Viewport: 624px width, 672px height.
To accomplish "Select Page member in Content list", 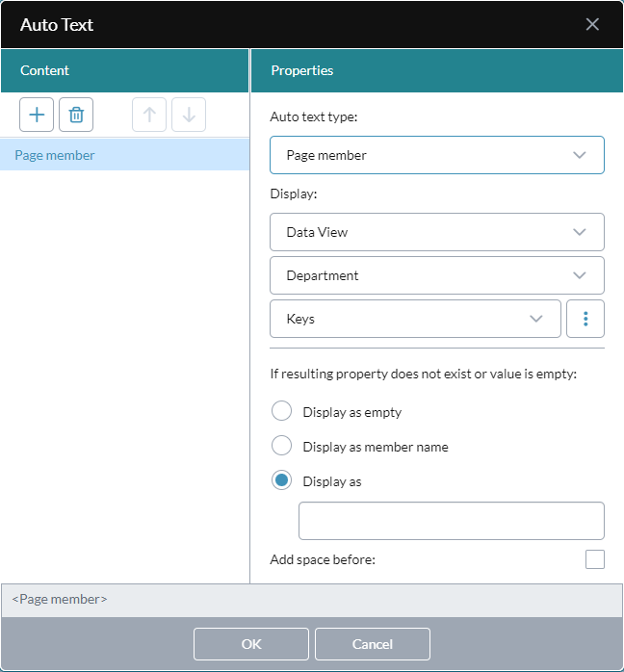I will click(x=125, y=155).
